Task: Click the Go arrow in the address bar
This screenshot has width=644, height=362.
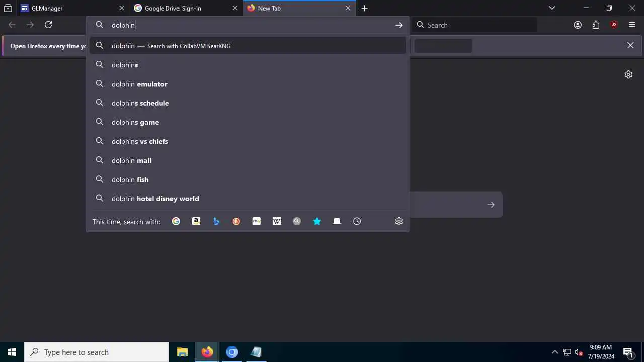Action: 399,25
